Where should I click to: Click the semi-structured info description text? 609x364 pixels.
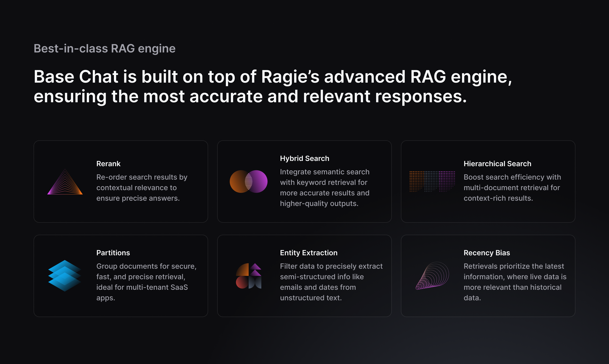pyautogui.click(x=331, y=282)
